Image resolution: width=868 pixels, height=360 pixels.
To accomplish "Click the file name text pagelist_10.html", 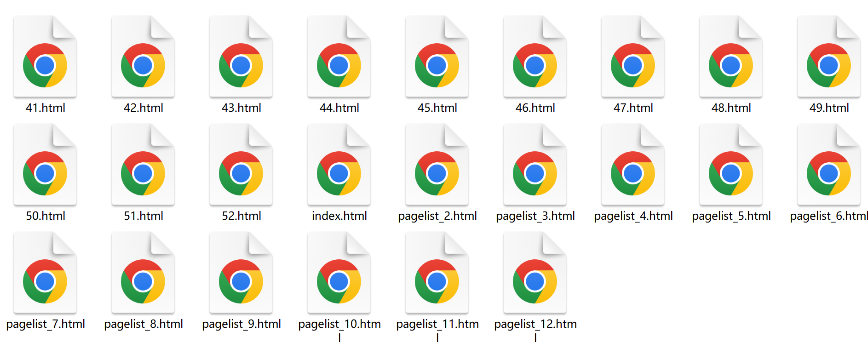I will click(339, 330).
